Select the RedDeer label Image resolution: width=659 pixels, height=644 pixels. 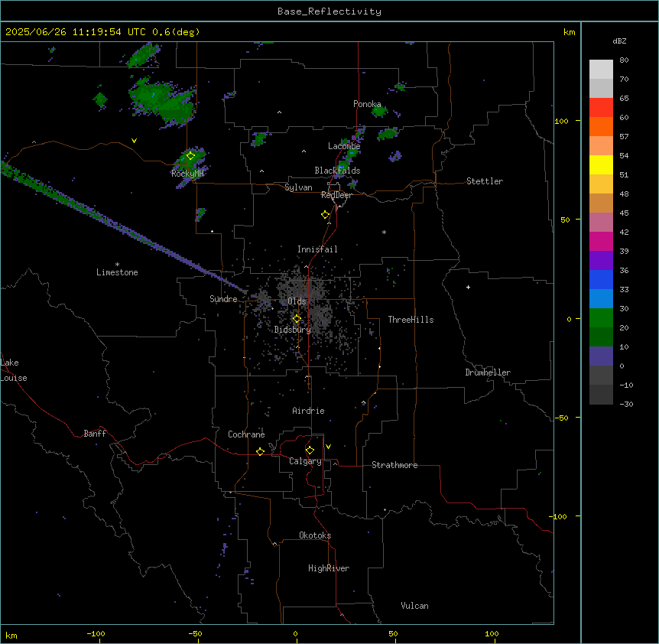click(336, 195)
